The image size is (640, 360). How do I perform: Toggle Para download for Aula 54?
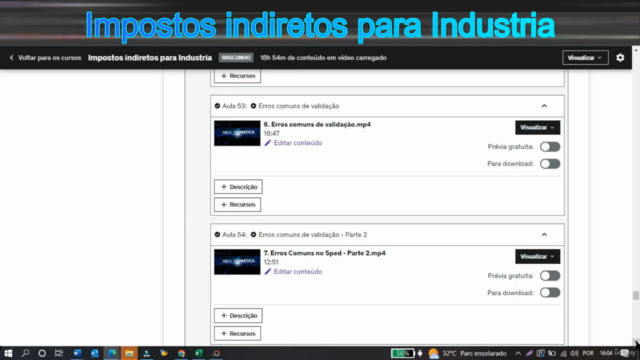pyautogui.click(x=550, y=293)
